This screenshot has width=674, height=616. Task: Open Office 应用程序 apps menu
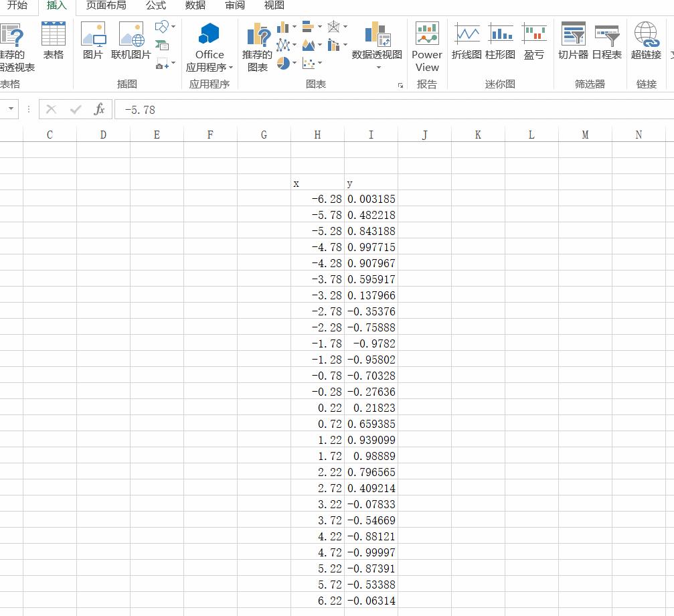coord(209,48)
